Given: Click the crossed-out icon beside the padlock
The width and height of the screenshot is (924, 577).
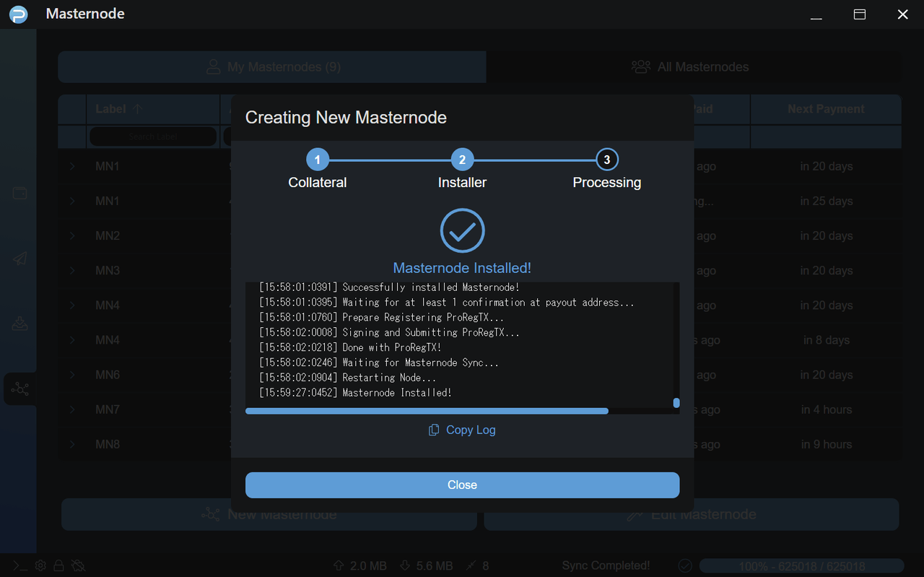Looking at the screenshot, I should coord(79,565).
